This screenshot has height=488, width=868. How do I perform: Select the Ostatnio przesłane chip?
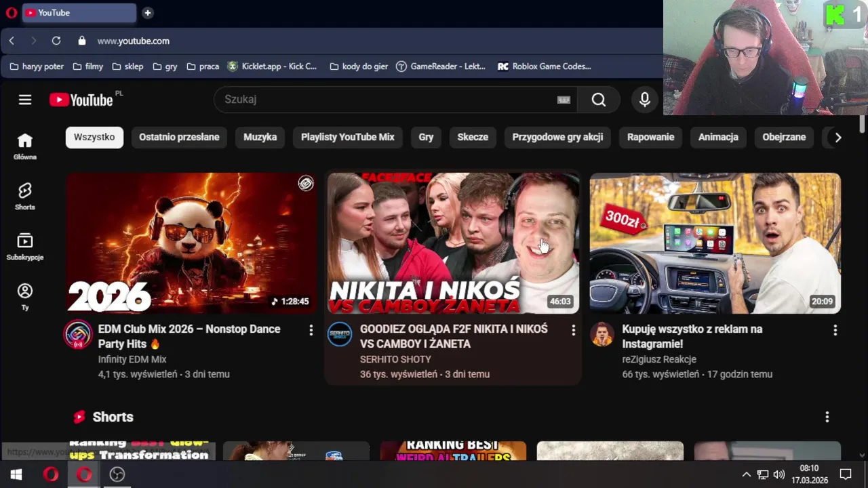point(179,137)
